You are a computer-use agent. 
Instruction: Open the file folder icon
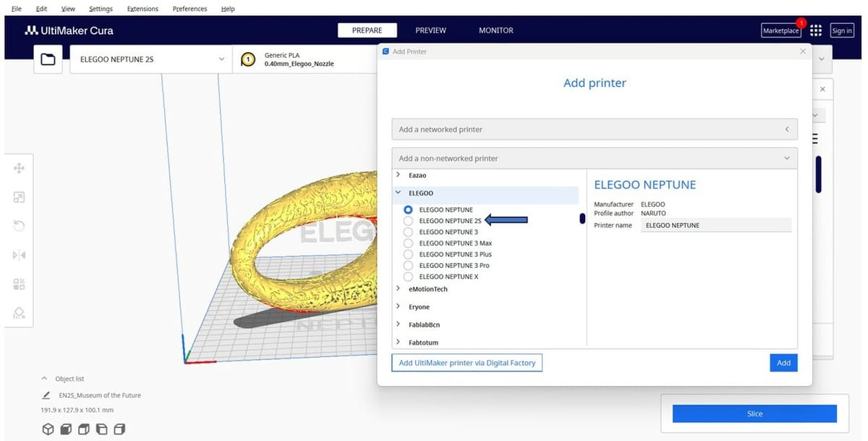pyautogui.click(x=48, y=59)
